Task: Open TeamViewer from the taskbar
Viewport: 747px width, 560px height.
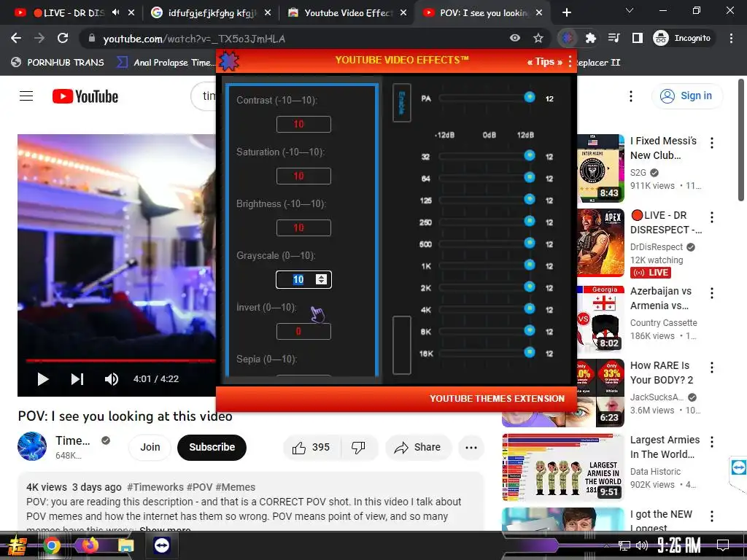Action: coord(161,545)
